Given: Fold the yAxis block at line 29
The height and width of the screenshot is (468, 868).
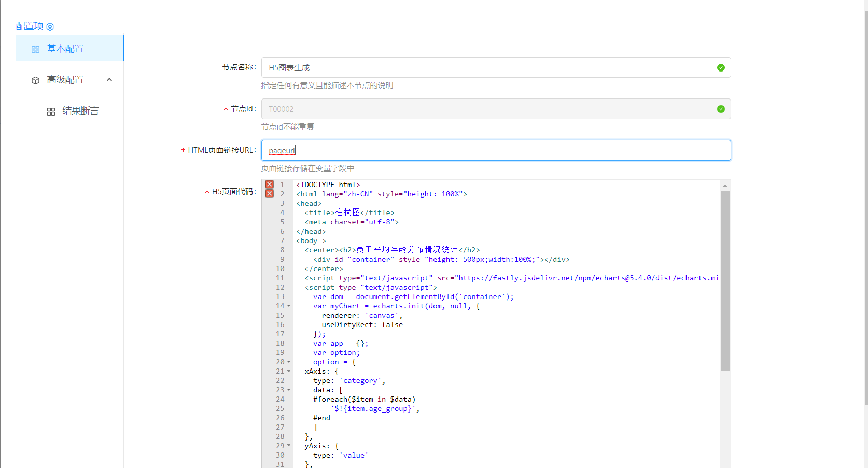Looking at the screenshot, I should 289,446.
